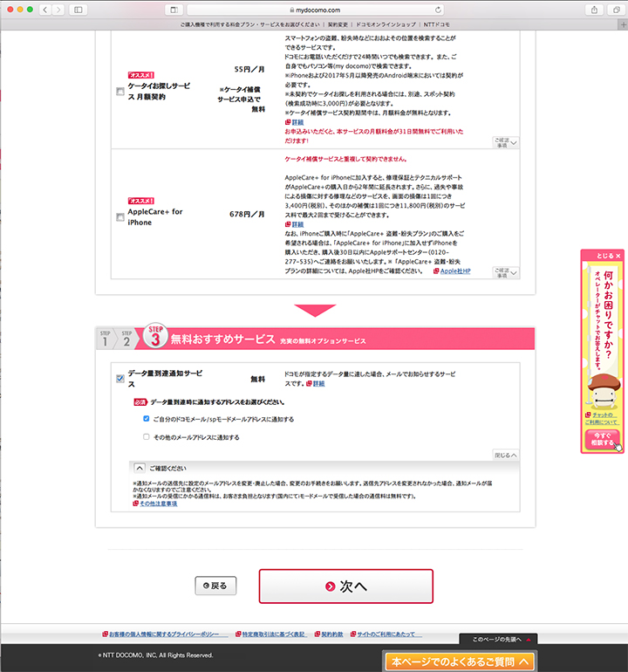The image size is (628, 672).
Task: Open 契約約款 footer link
Action: (x=329, y=634)
